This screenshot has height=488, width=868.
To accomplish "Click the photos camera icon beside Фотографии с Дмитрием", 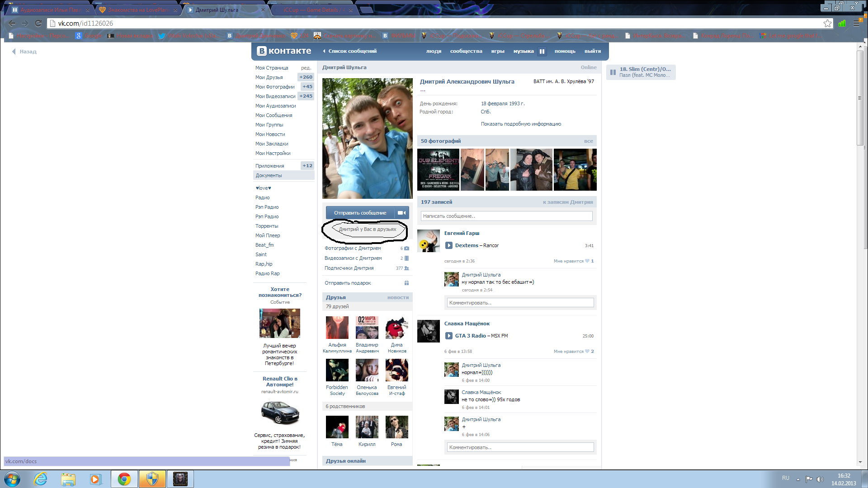I will pos(406,249).
